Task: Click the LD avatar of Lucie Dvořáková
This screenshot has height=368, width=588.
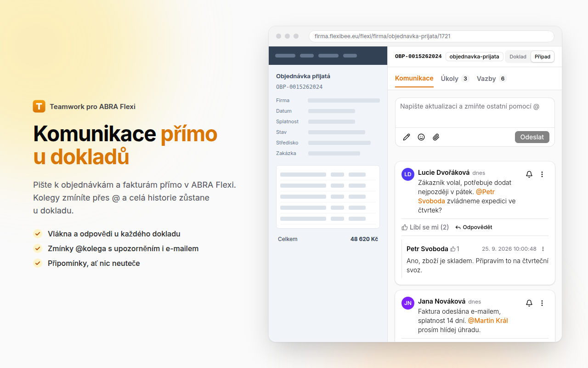Action: 408,174
